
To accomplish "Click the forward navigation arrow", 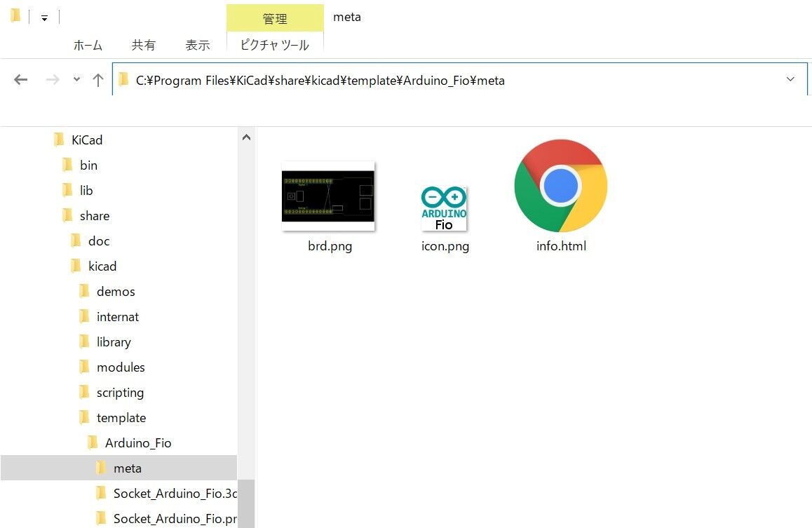I will pyautogui.click(x=52, y=79).
